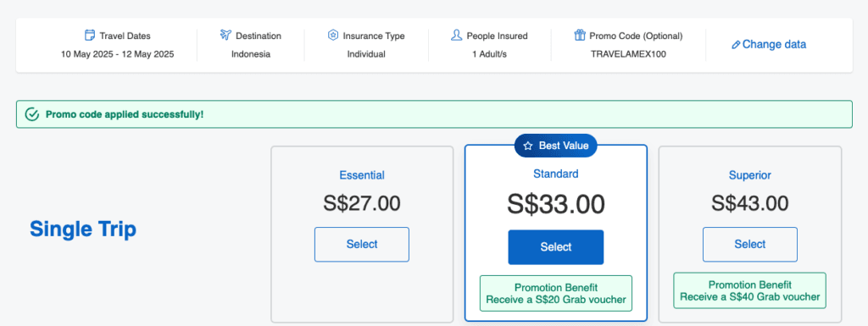
Task: Open the Change data link
Action: click(769, 44)
